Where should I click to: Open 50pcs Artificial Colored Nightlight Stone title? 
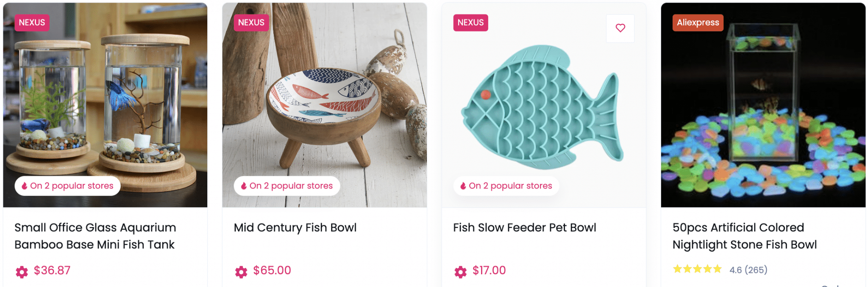(744, 236)
